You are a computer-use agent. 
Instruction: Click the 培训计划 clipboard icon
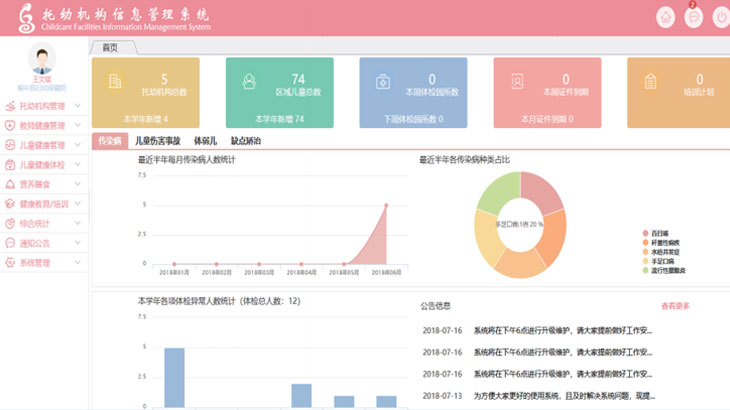pyautogui.click(x=650, y=82)
